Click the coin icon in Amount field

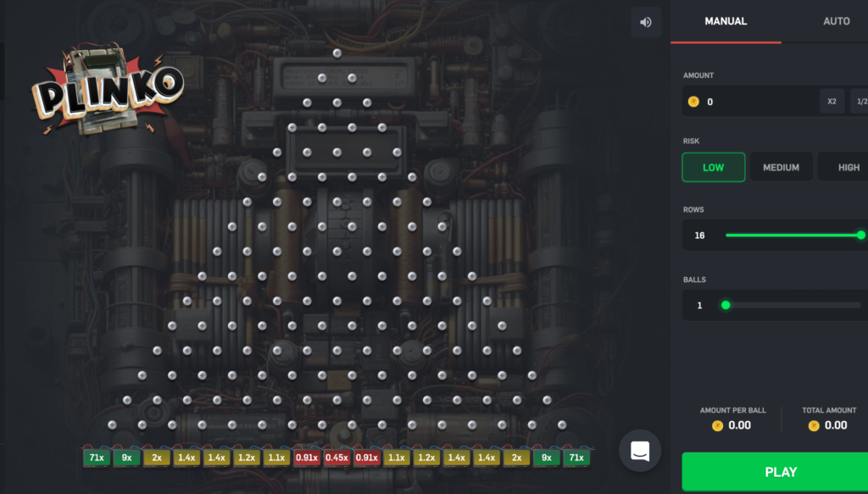pos(693,102)
